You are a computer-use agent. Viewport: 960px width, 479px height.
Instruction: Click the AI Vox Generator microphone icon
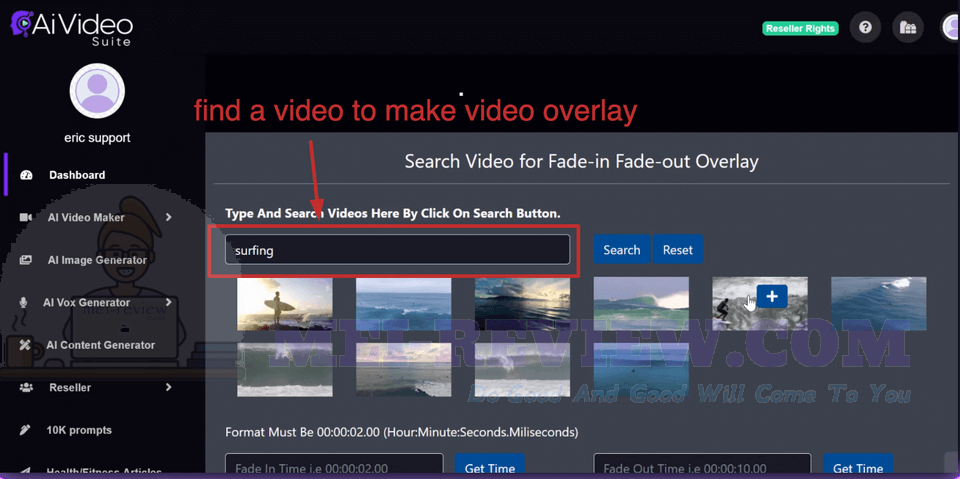pos(24,303)
